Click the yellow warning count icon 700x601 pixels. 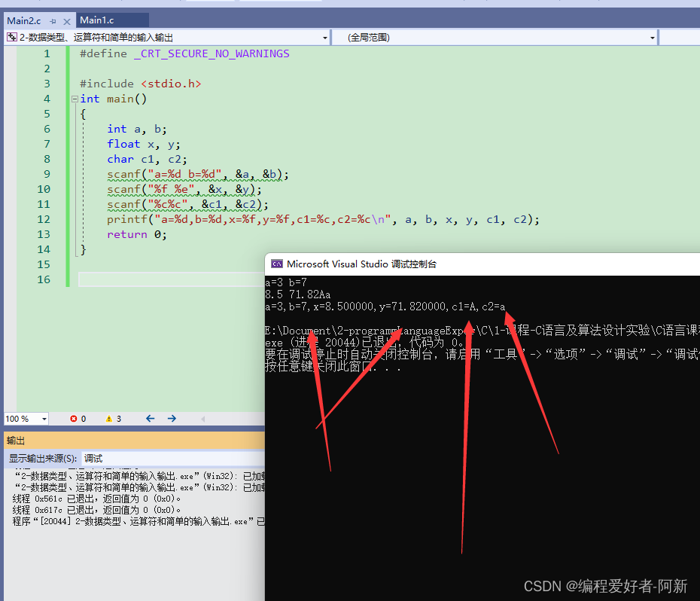tap(109, 419)
